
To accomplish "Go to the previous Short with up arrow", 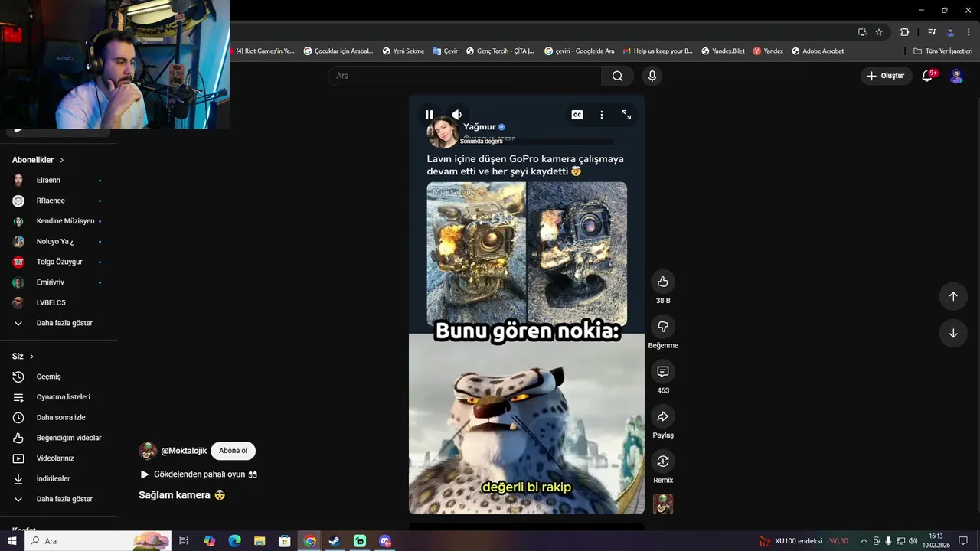I will tap(953, 296).
